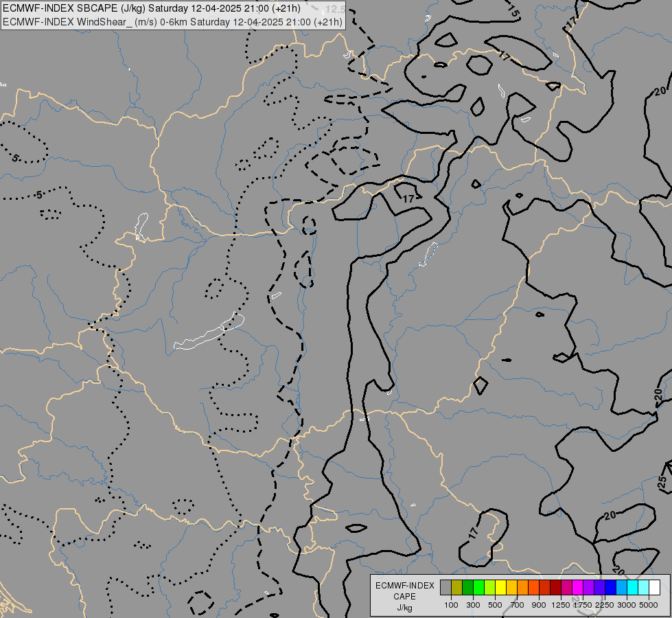
Task: Click the 100 legend value
Action: [x=451, y=605]
